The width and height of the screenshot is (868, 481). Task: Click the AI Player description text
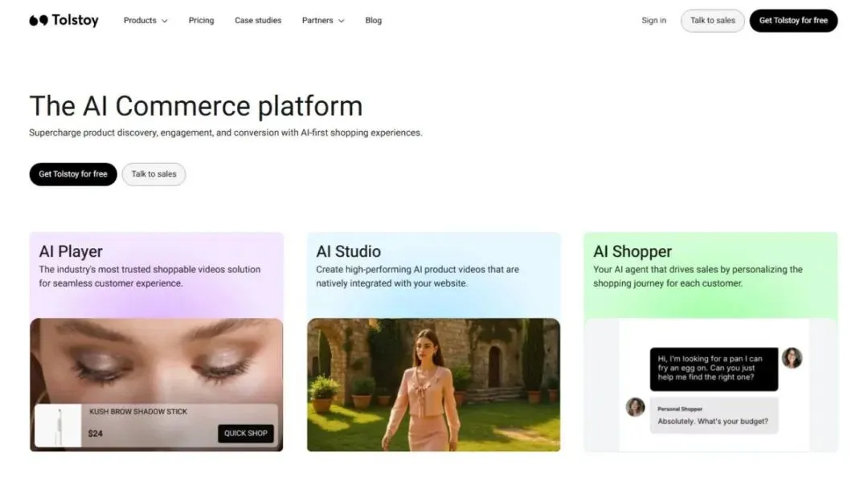click(x=149, y=276)
